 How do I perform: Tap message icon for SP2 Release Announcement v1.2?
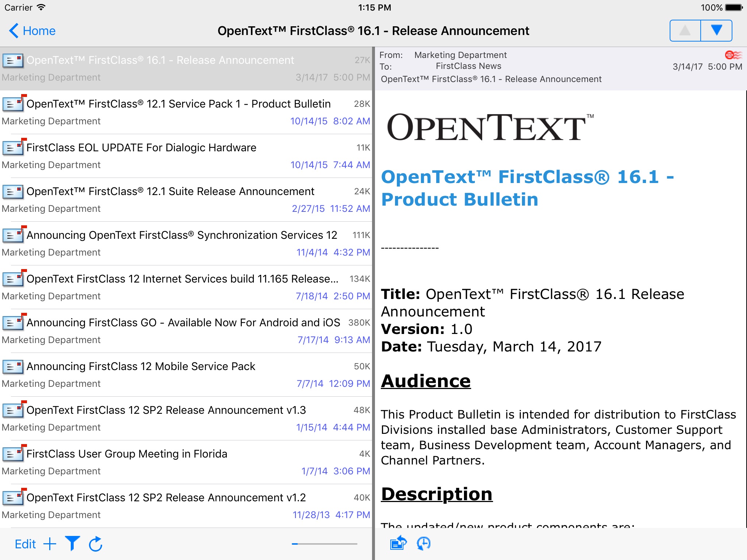(x=13, y=498)
